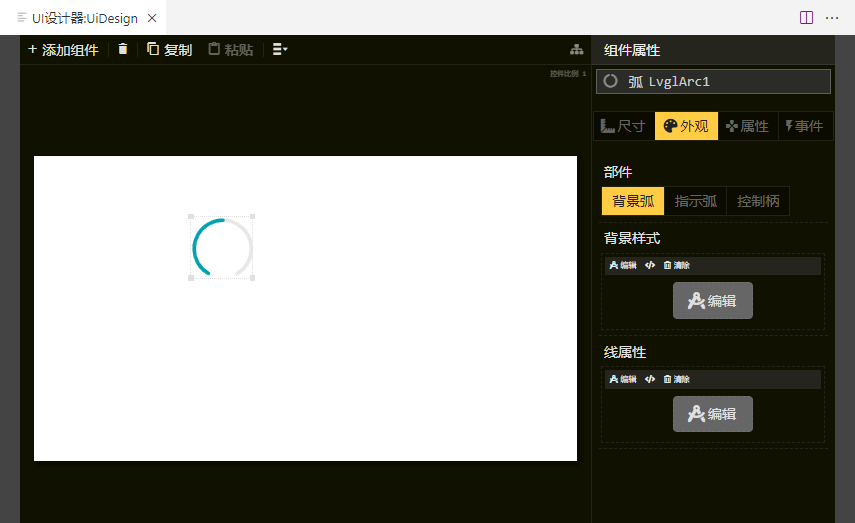Select the 指示弧 part
This screenshot has width=855, height=523.
(695, 201)
